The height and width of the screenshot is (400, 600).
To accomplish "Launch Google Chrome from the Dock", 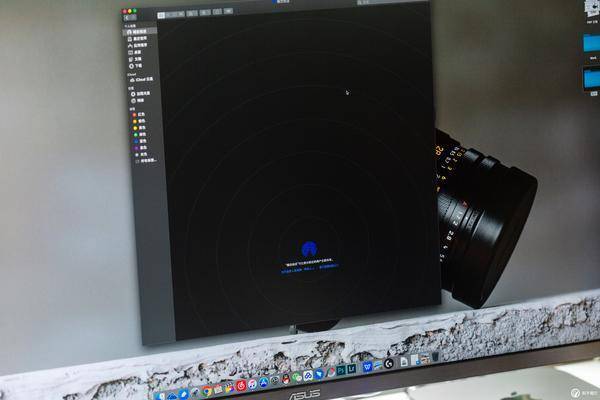I will coord(207,391).
